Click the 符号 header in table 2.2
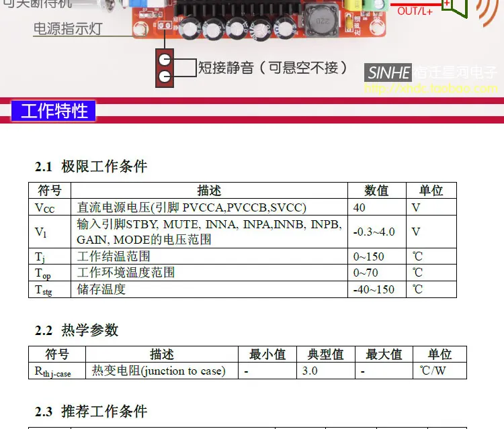 click(57, 354)
